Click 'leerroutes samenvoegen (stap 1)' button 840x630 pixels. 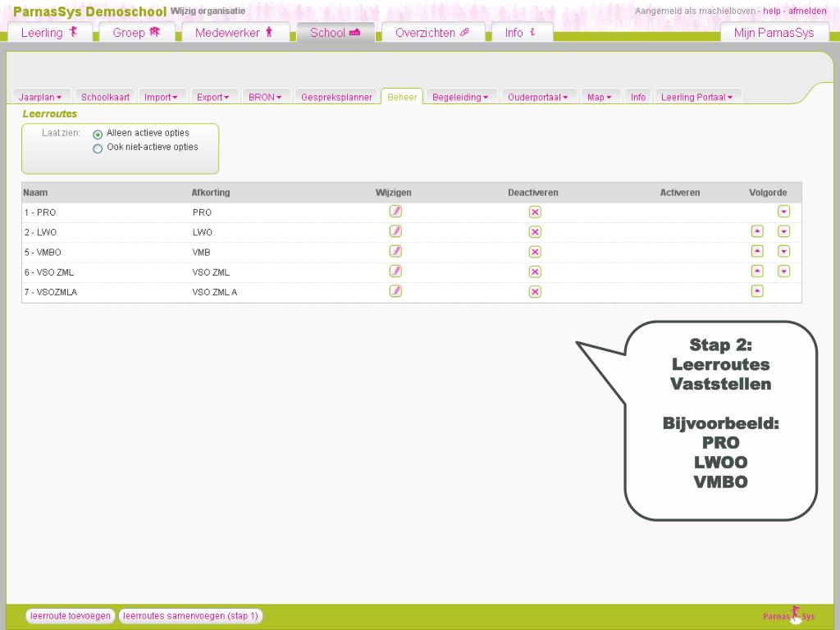pos(190,615)
